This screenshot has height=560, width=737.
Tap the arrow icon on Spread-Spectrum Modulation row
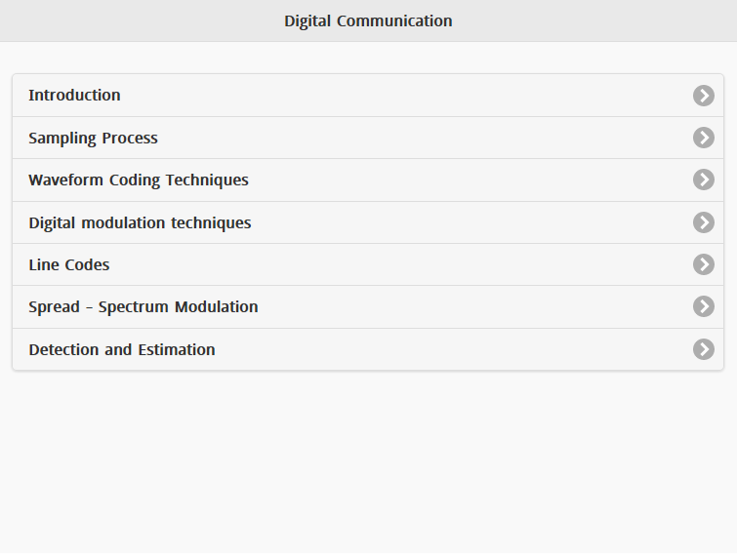coord(704,306)
